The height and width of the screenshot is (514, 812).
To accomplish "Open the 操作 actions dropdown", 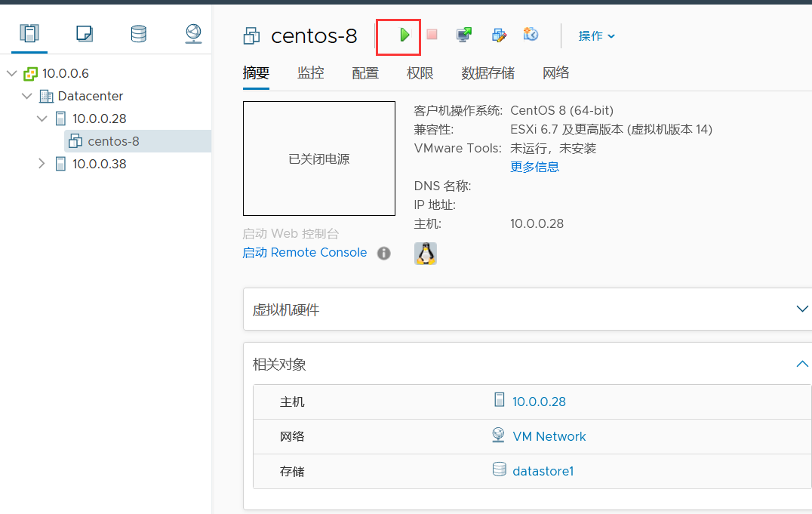I will 597,35.
